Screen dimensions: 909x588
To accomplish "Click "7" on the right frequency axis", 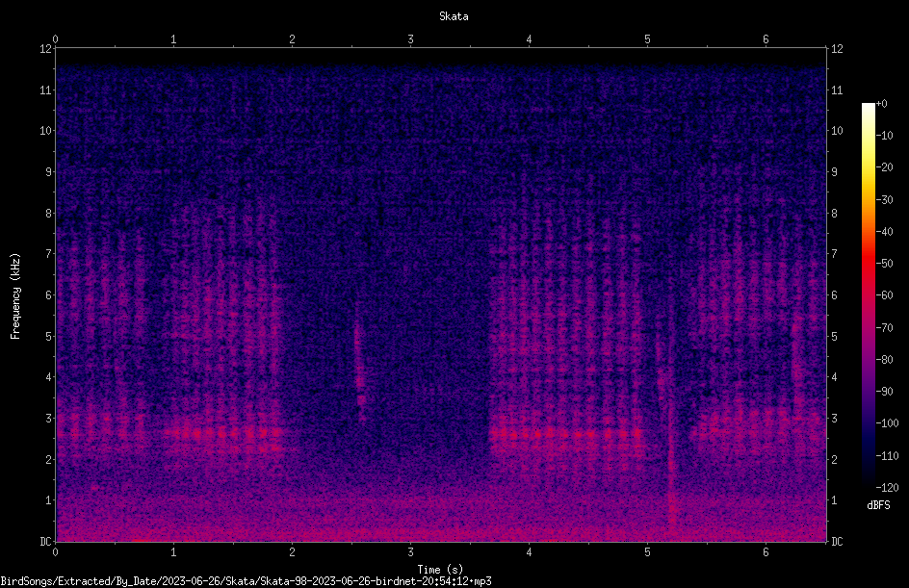I will pyautogui.click(x=834, y=254).
